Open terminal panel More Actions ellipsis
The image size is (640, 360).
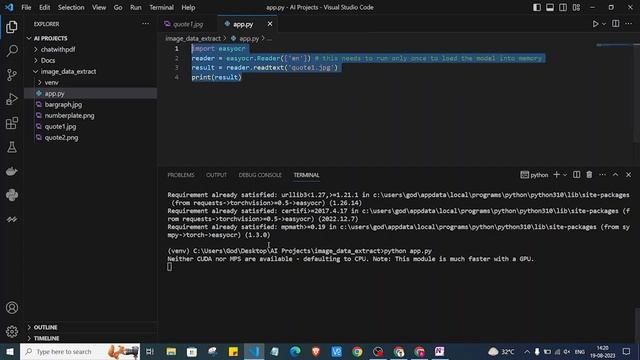click(x=602, y=175)
